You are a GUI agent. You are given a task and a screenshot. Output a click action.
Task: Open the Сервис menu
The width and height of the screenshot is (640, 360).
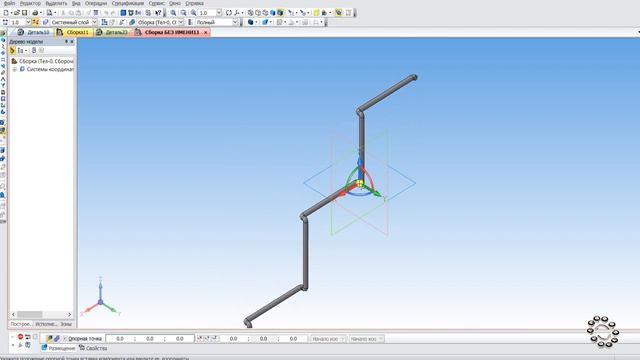pos(157,3)
